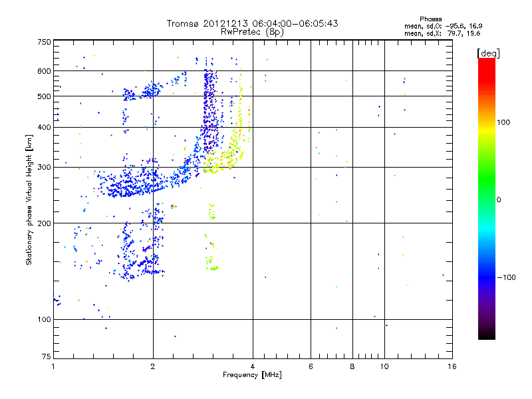Click the x-axis tick label '6'

click(311, 366)
